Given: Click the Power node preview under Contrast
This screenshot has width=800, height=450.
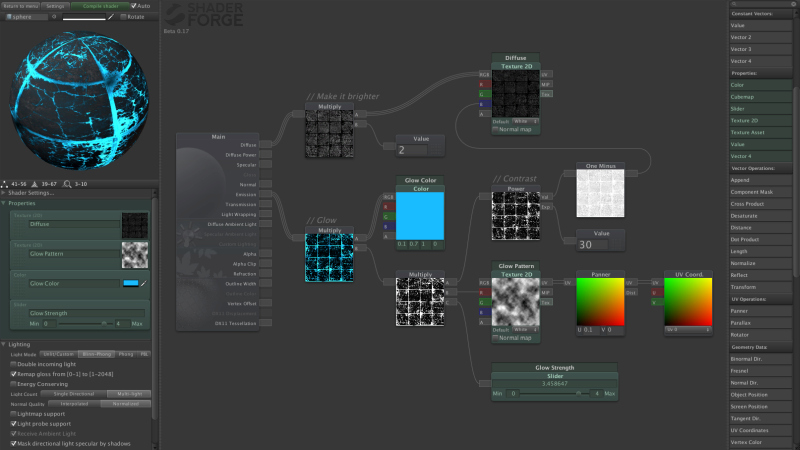Looking at the screenshot, I should click(516, 216).
